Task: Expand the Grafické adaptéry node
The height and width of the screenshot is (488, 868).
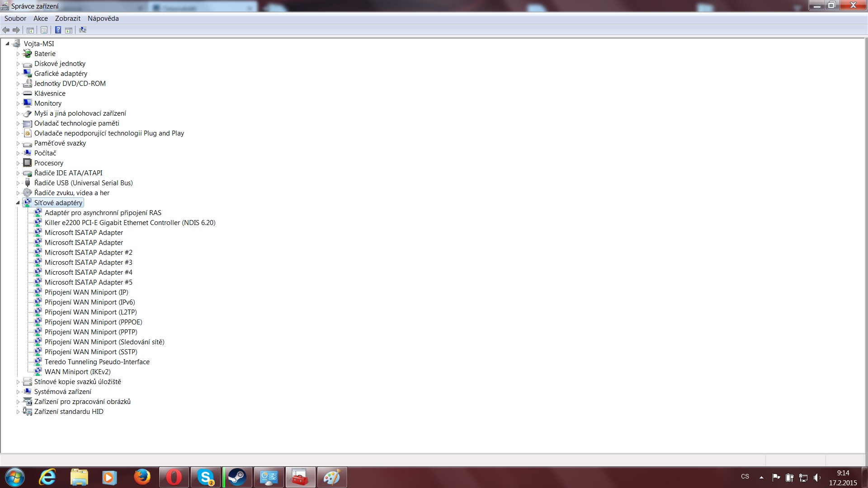Action: (18, 74)
